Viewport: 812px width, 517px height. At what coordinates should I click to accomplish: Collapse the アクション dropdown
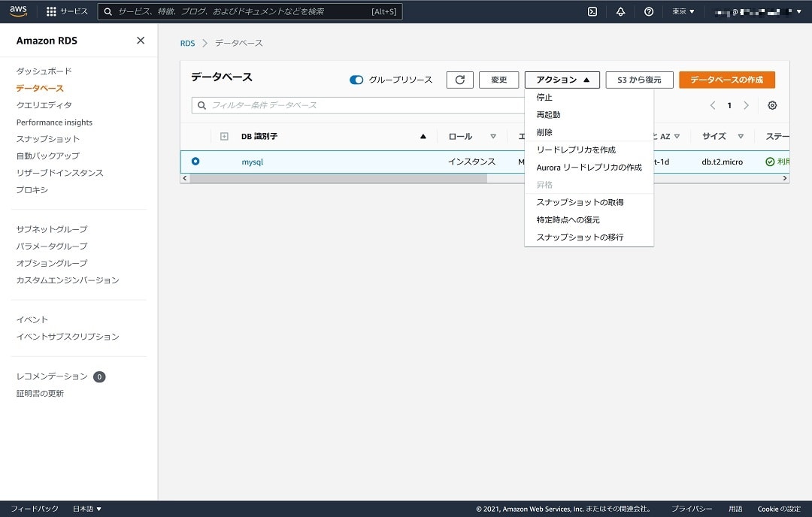click(562, 80)
